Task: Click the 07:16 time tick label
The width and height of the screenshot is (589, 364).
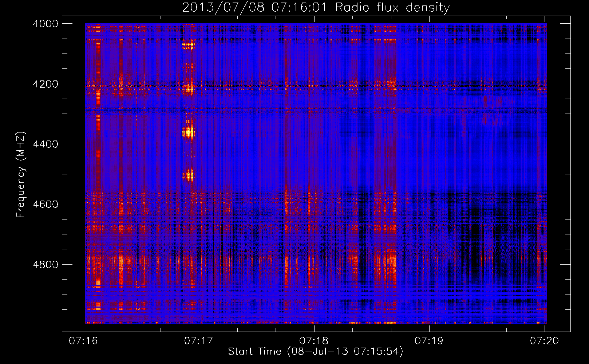Action: point(83,341)
